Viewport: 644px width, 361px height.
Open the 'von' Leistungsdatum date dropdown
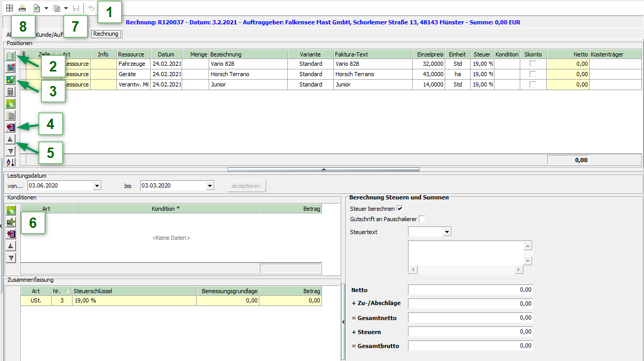(x=97, y=186)
